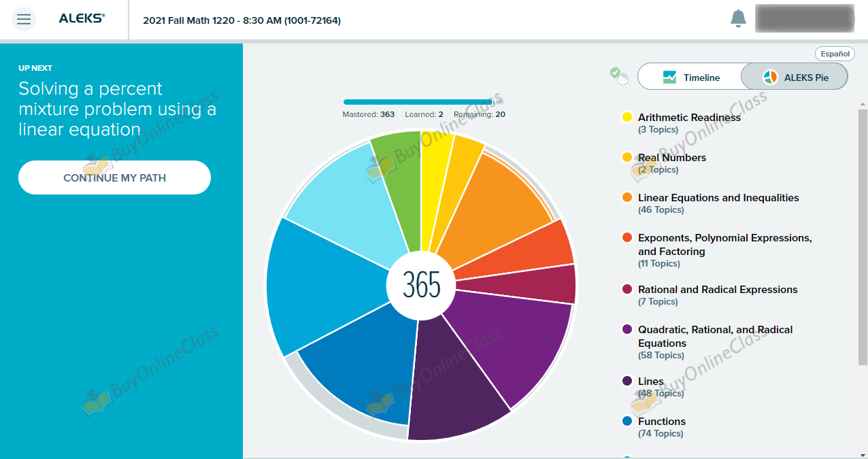Click the Timeline chart icon

[669, 78]
